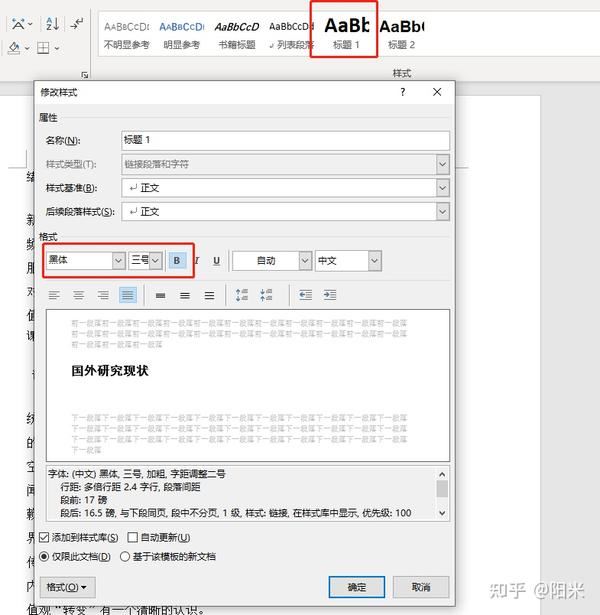Set single line spacing icon
600x615 pixels.
tap(160, 295)
